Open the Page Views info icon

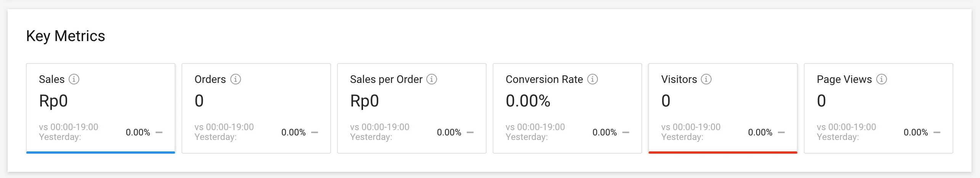pos(881,79)
